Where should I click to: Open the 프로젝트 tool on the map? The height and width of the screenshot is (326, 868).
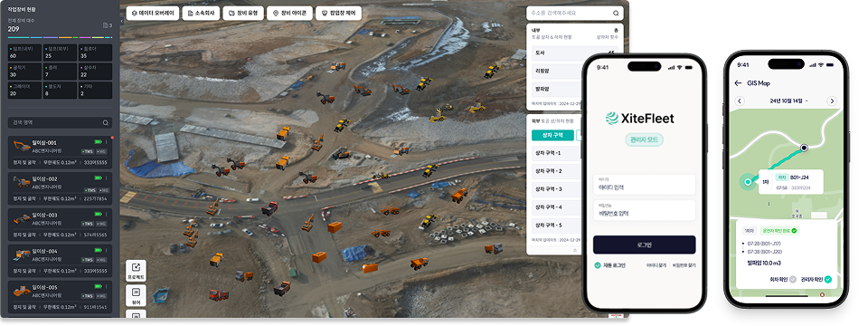pyautogui.click(x=137, y=271)
